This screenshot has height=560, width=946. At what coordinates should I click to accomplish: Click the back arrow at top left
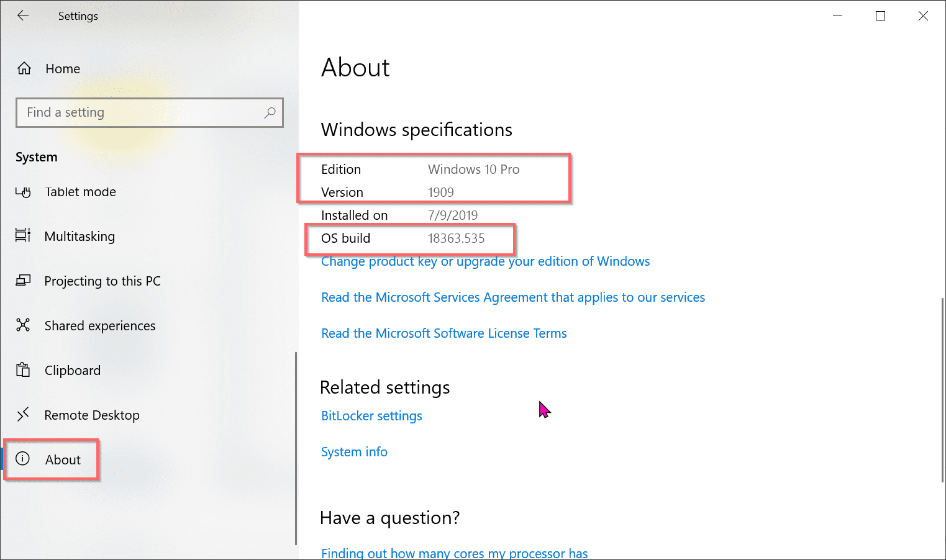pos(23,16)
